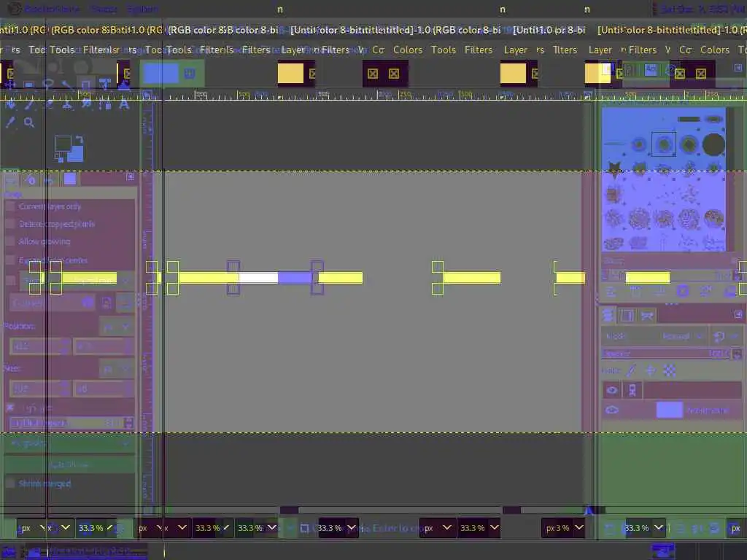This screenshot has height=560, width=747.
Task: Open the Position unit dropdown
Action: tap(116, 327)
